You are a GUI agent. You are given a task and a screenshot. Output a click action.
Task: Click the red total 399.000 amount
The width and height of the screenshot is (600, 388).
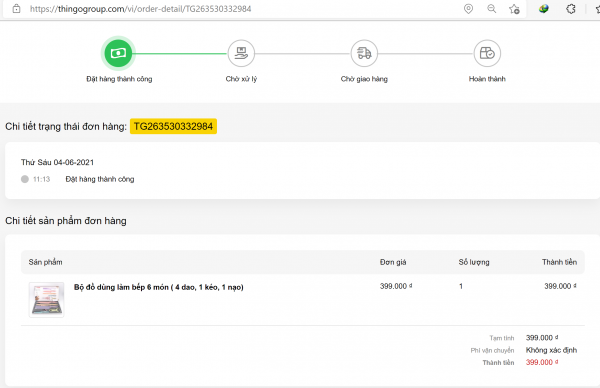pos(541,362)
